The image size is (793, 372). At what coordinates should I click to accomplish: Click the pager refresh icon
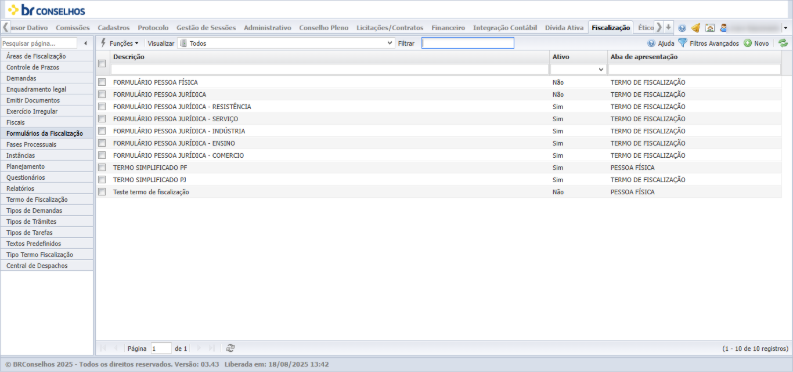coord(230,348)
